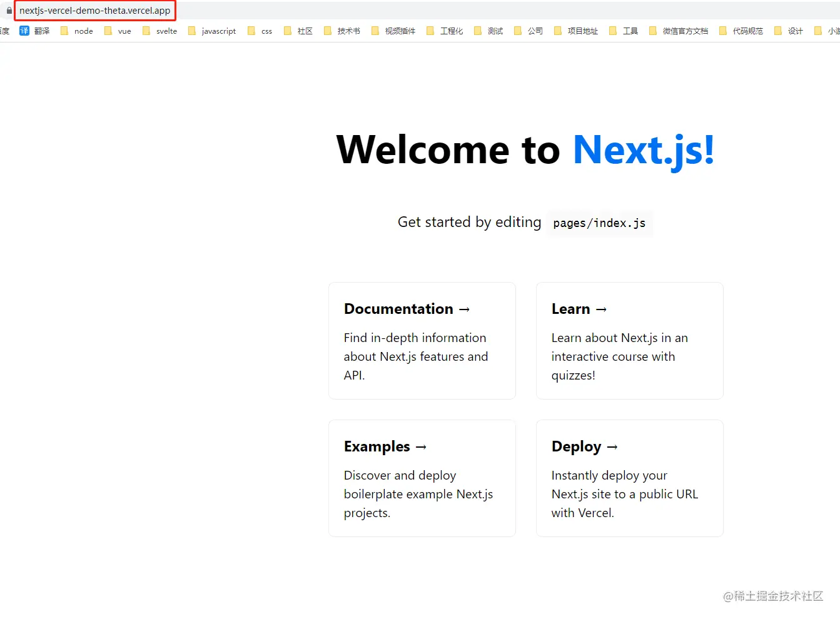840x619 pixels.
Task: Open the node bookmark folder
Action: pyautogui.click(x=76, y=31)
